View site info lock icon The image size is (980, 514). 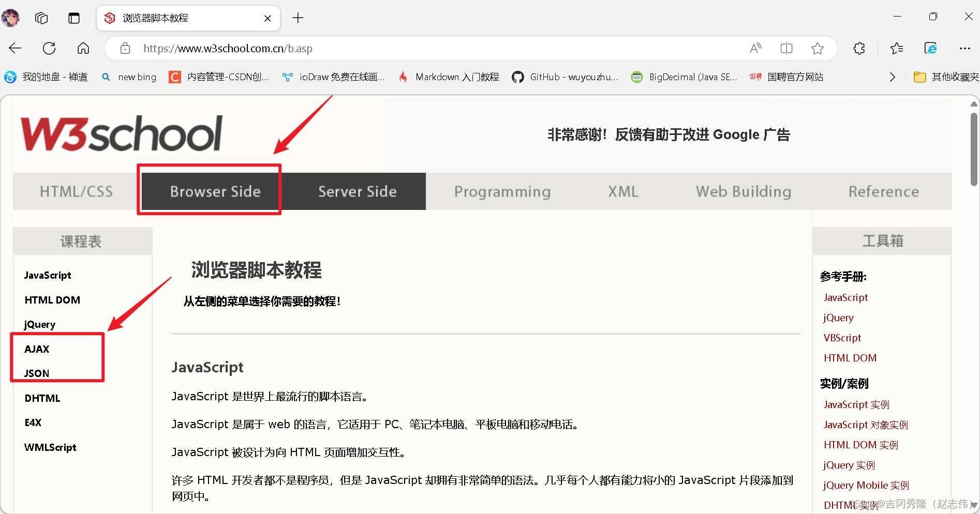pyautogui.click(x=125, y=49)
